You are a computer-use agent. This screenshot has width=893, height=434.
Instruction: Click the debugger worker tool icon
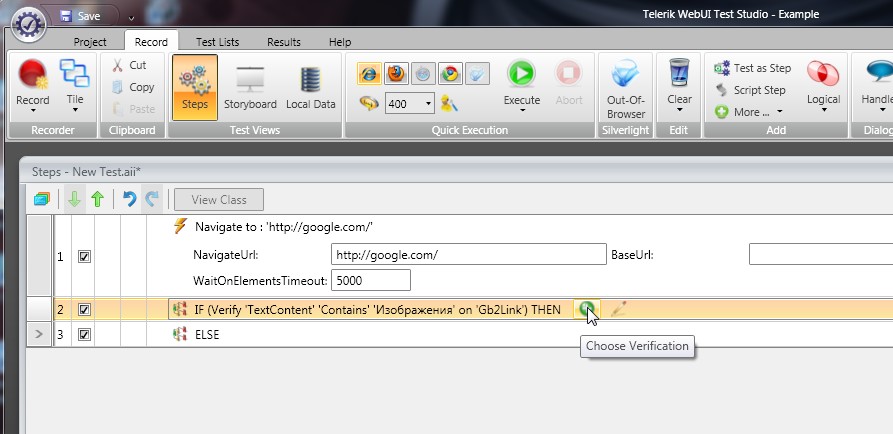tap(449, 103)
